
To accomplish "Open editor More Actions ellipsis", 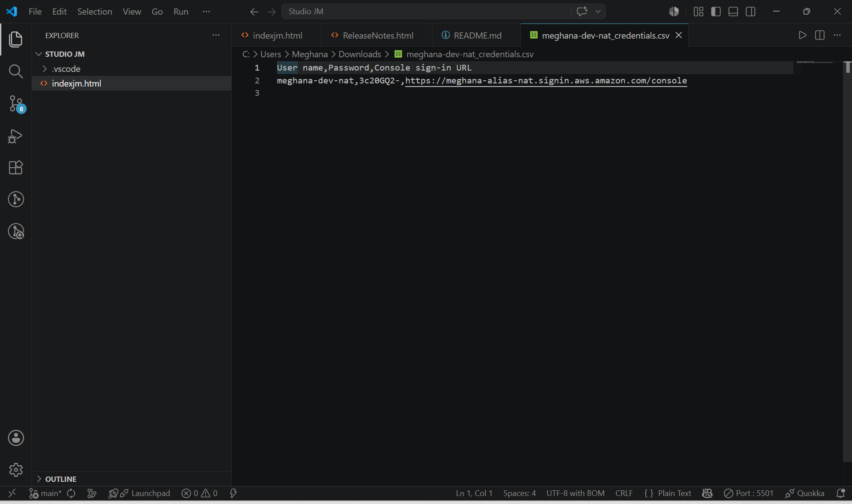I will tap(837, 35).
